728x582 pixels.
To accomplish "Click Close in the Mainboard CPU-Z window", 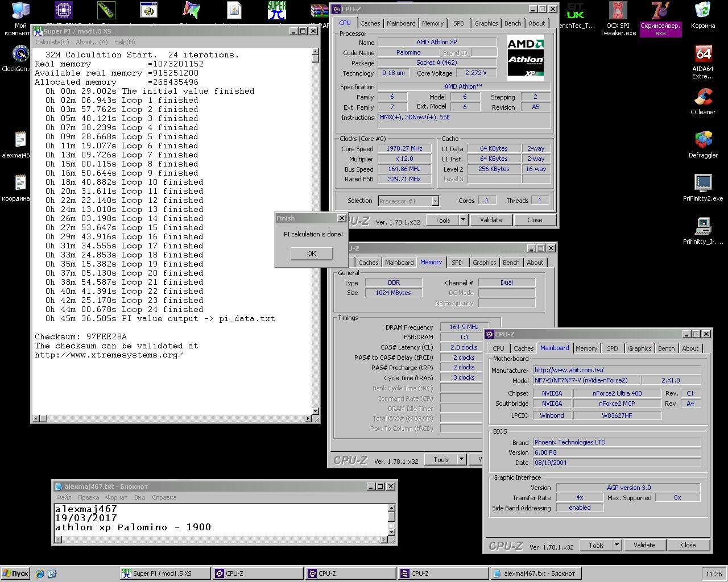I will 688,545.
